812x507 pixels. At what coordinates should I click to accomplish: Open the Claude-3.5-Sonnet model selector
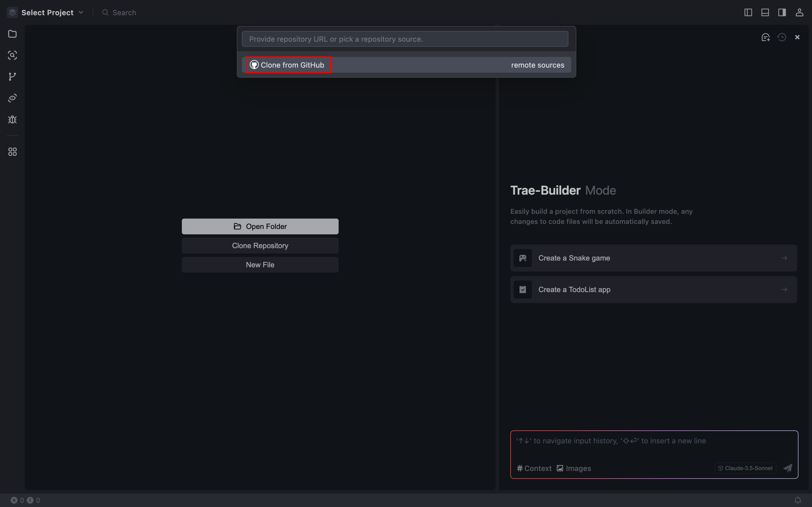point(745,468)
